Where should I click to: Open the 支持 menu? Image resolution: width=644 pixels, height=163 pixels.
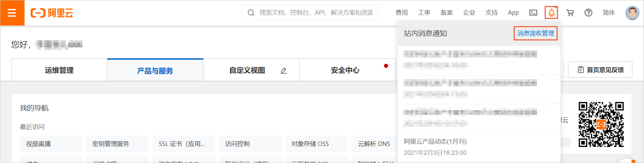click(491, 13)
